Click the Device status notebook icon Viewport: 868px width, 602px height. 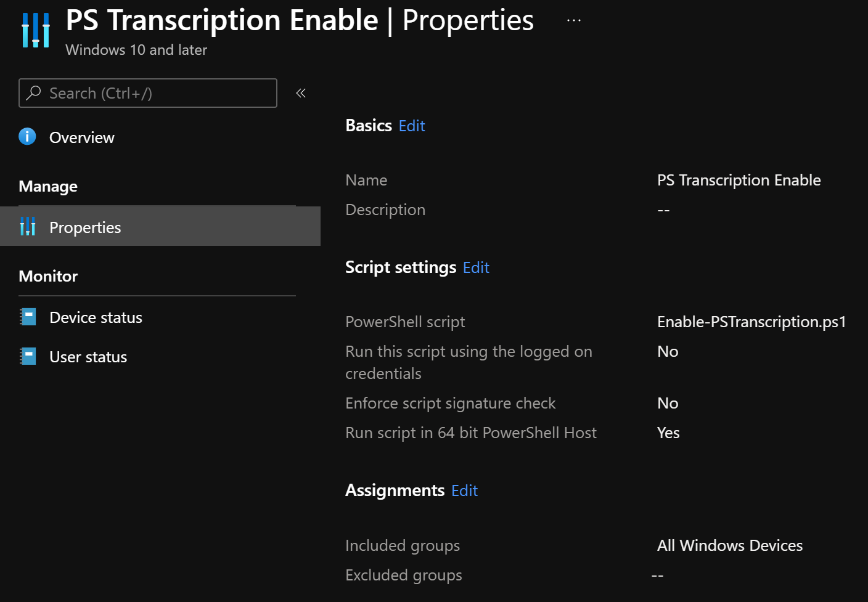[x=28, y=317]
